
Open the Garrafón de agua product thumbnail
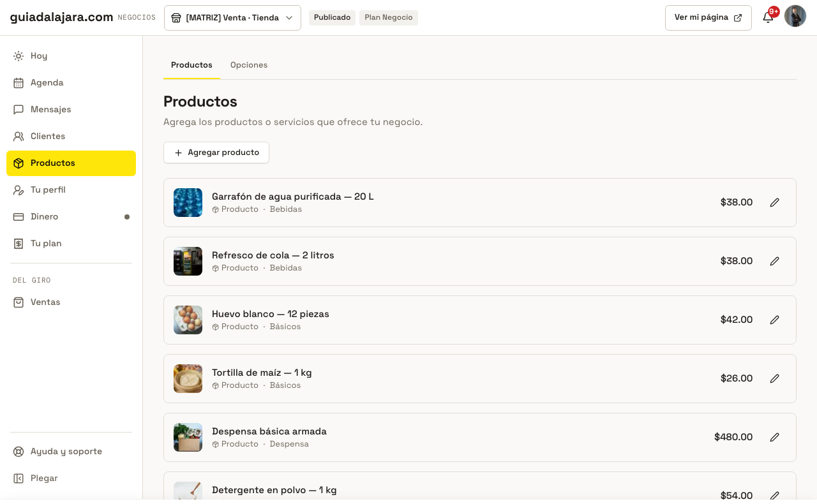[188, 202]
